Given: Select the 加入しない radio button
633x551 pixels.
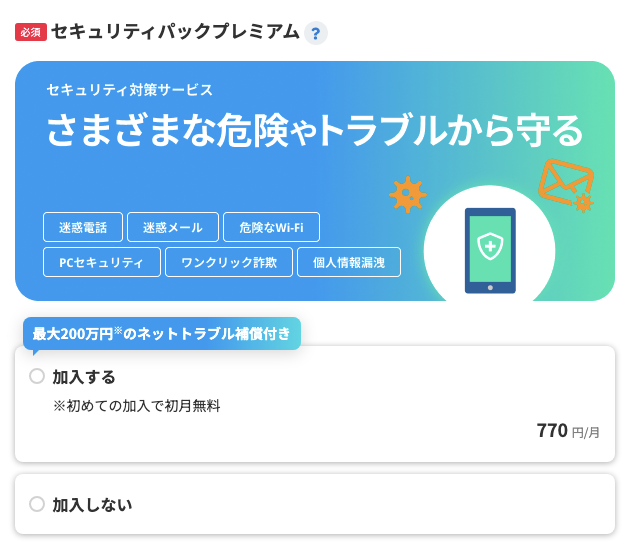Looking at the screenshot, I should pyautogui.click(x=37, y=504).
